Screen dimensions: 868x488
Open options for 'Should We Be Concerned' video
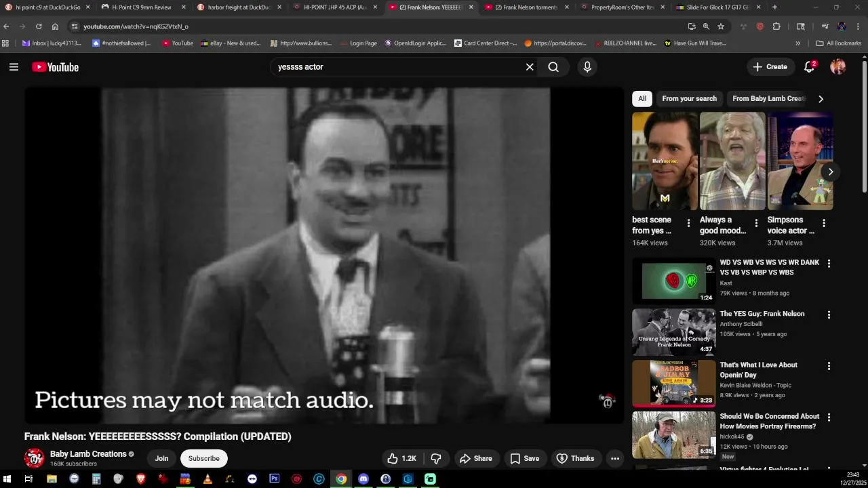[829, 418]
